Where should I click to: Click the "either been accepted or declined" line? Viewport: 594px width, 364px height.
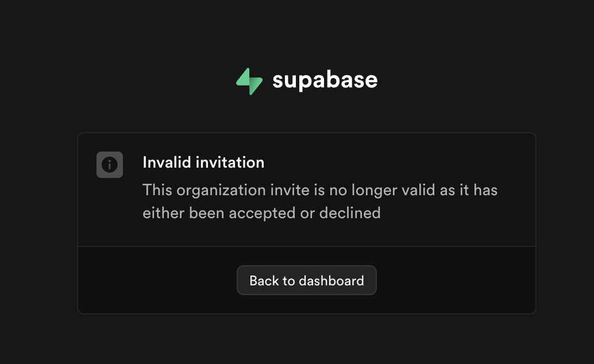coord(261,213)
